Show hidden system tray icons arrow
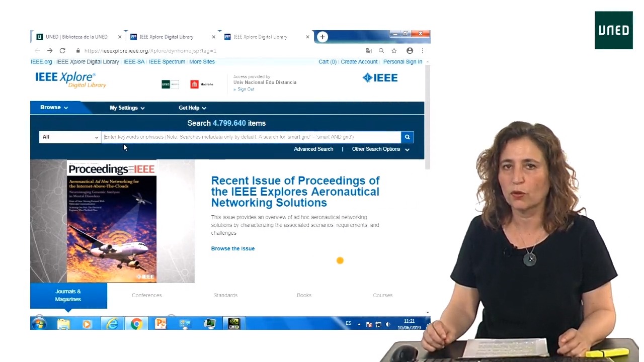 (x=359, y=324)
